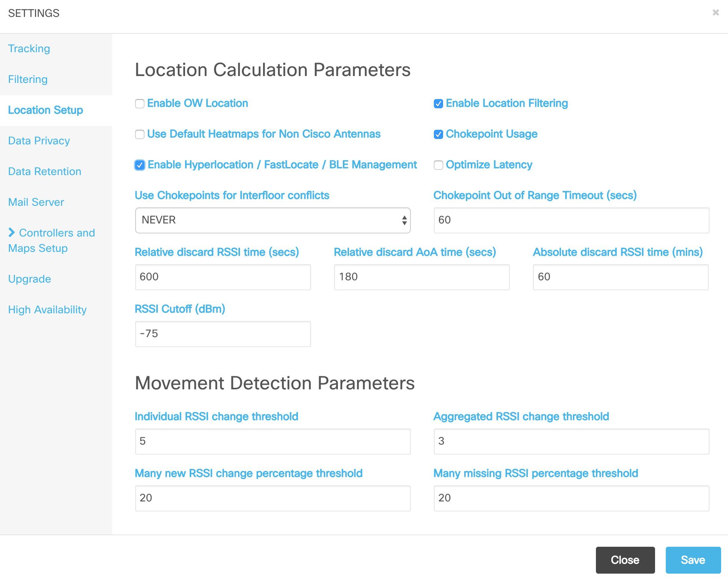
Task: Click the Save button
Action: coord(693,560)
